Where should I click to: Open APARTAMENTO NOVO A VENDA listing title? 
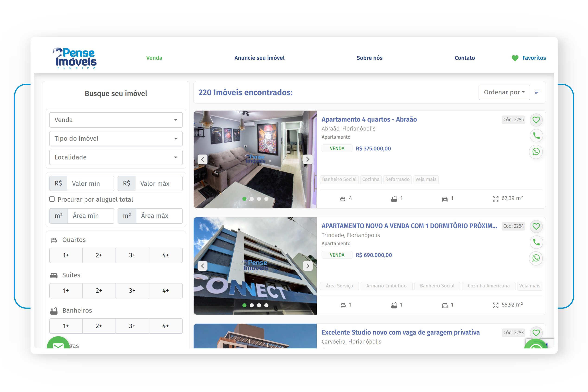pos(409,226)
